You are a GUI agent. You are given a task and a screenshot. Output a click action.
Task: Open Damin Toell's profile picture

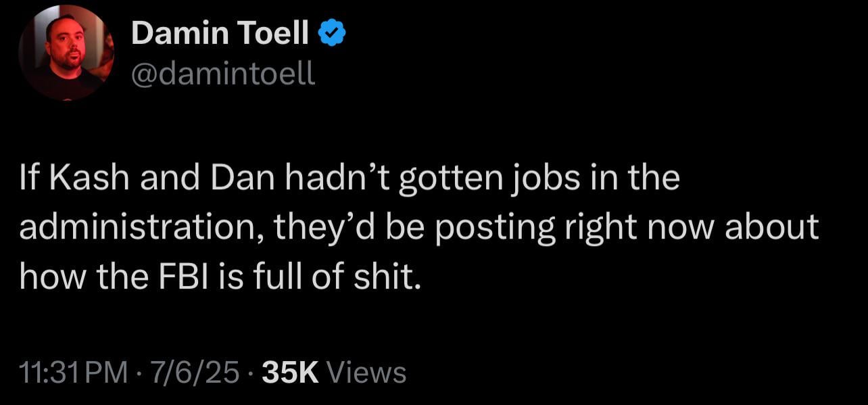click(66, 53)
